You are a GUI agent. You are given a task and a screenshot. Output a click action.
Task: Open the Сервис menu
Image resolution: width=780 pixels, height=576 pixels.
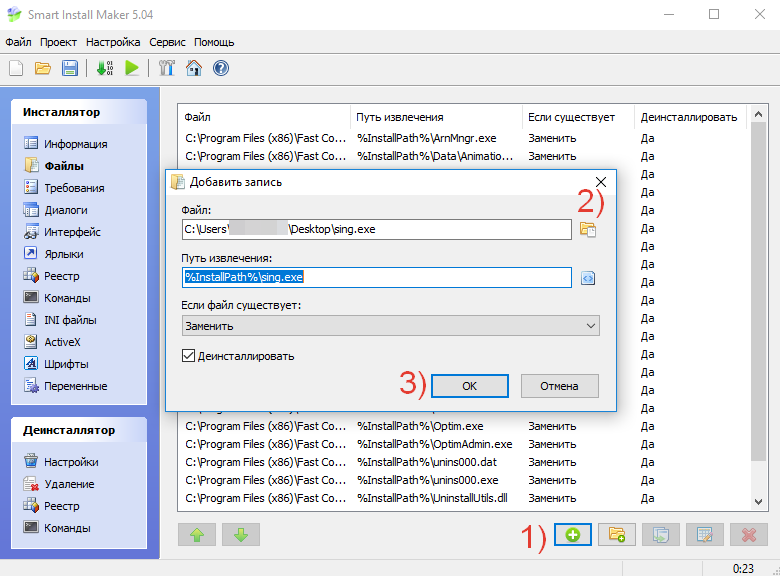167,42
